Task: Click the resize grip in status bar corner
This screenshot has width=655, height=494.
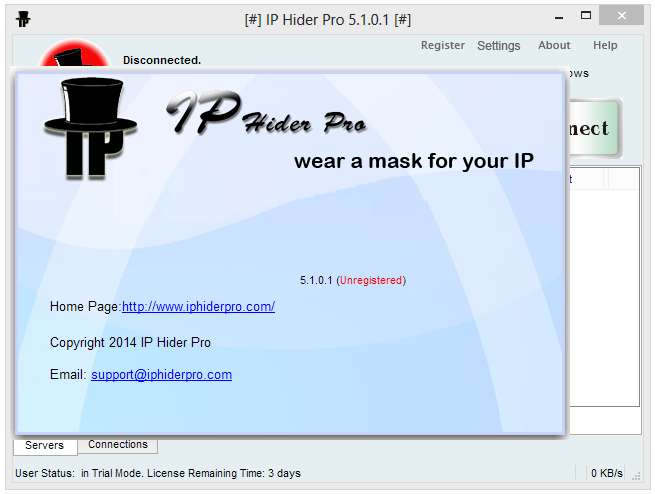Action: [636, 476]
